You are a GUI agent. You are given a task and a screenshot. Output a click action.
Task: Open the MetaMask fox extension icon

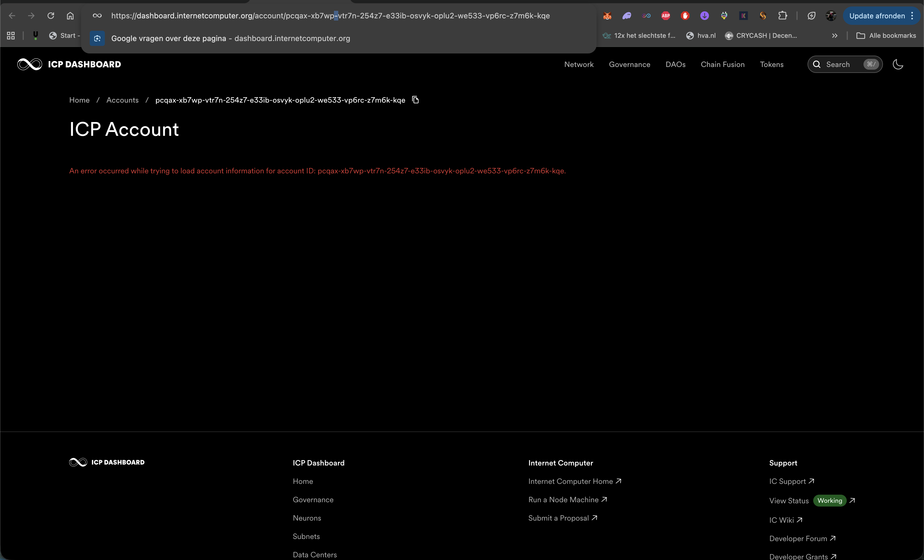(x=607, y=16)
